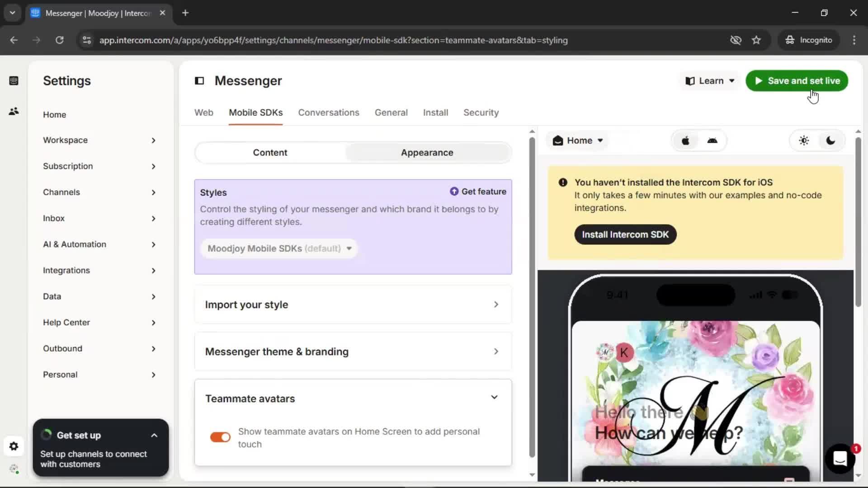Click Save and set live button
The image size is (868, 488).
tap(797, 81)
